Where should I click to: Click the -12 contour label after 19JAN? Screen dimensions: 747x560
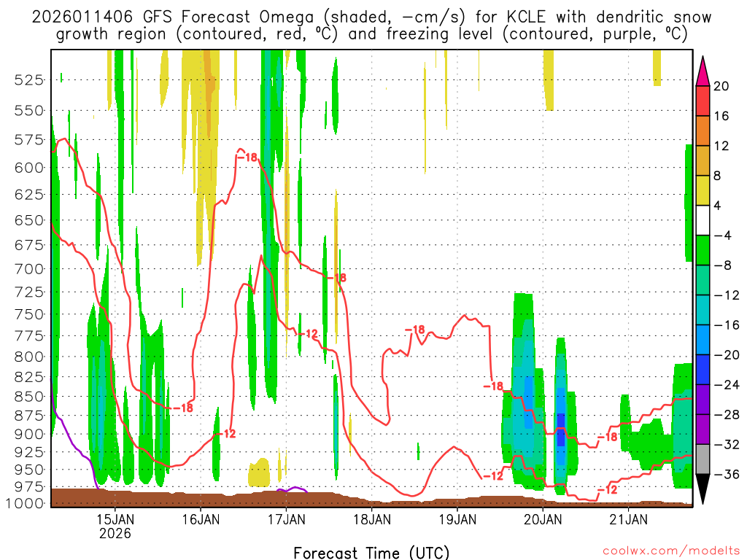click(x=492, y=475)
